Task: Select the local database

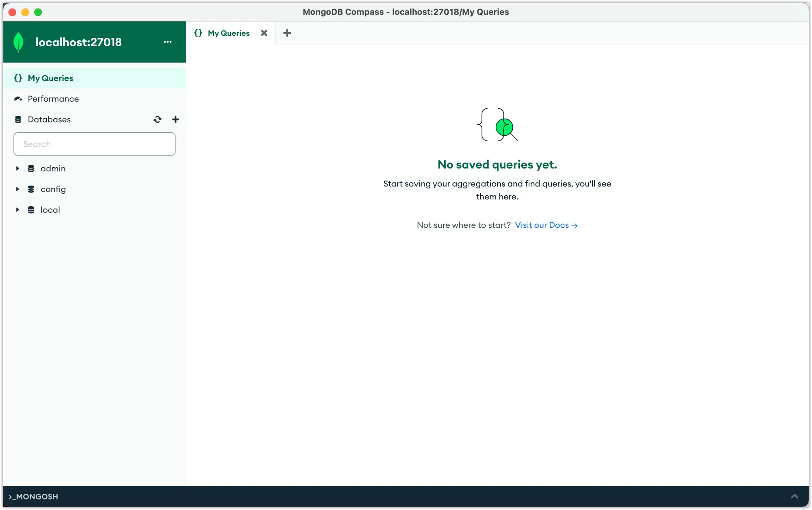Action: (x=94, y=210)
